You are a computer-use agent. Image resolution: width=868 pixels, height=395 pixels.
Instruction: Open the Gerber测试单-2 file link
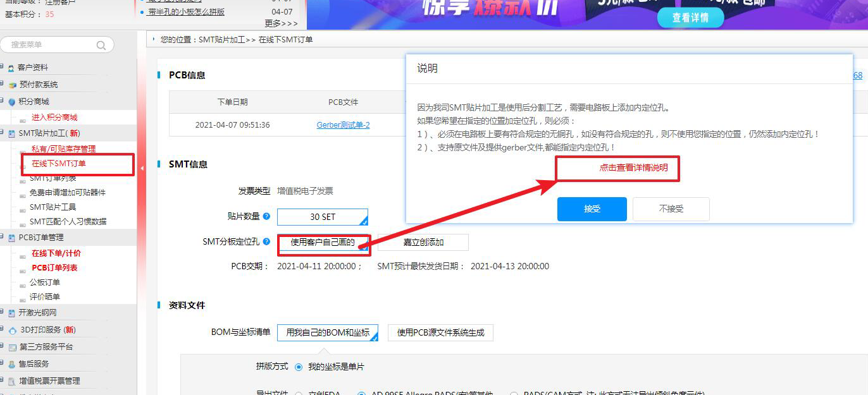tap(343, 125)
